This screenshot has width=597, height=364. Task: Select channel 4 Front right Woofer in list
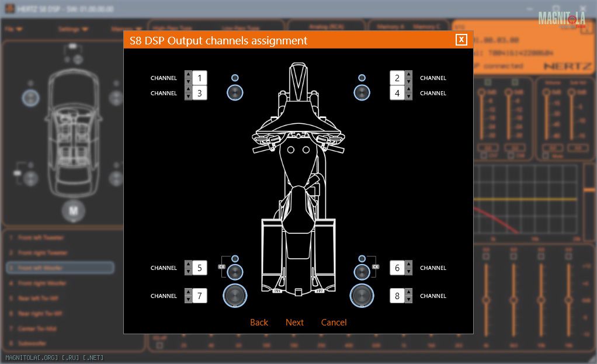pyautogui.click(x=37, y=283)
